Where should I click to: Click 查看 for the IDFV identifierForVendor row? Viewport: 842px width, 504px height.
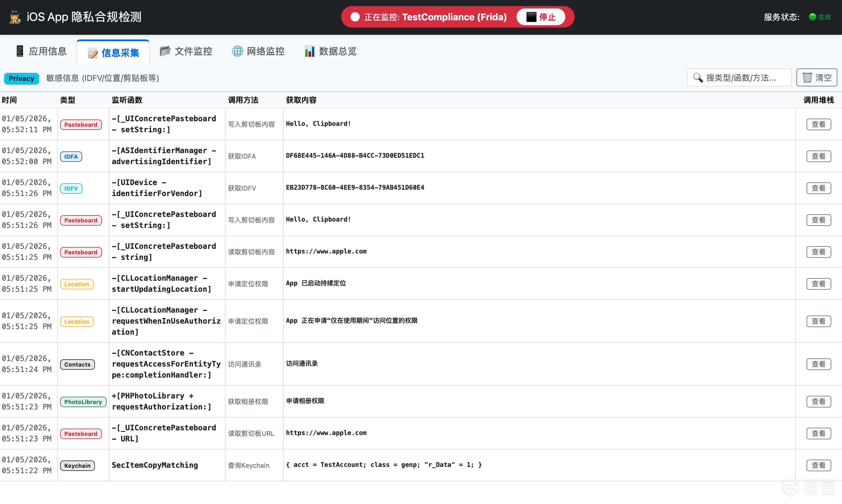818,188
